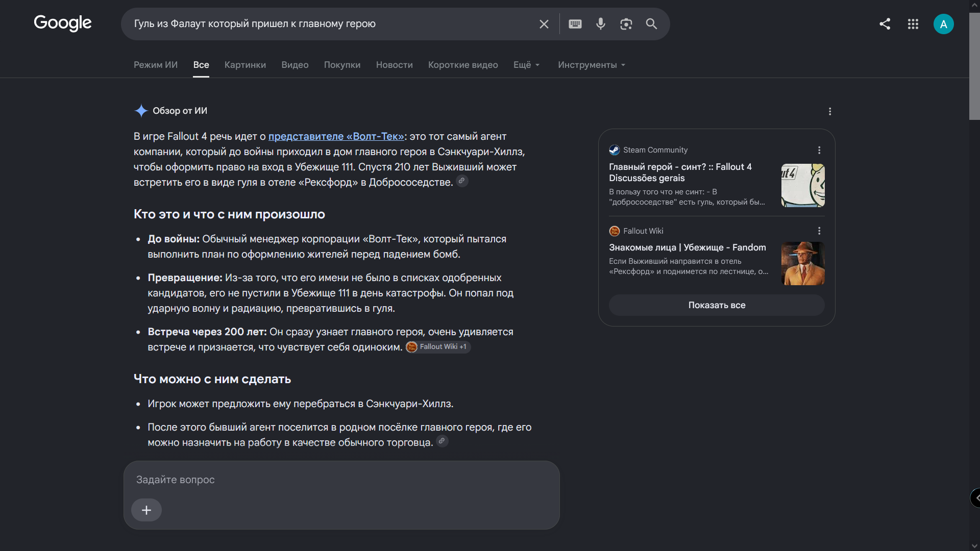Open AI overview three-dot options menu

830,111
